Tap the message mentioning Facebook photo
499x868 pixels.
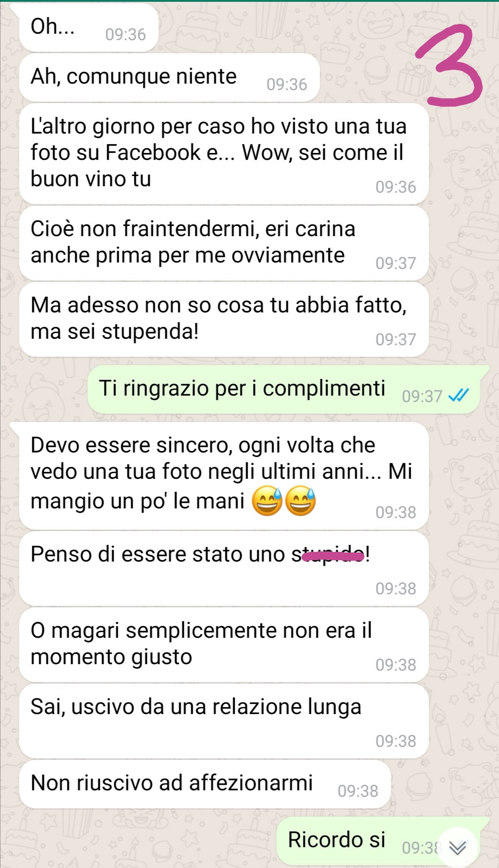tap(224, 154)
